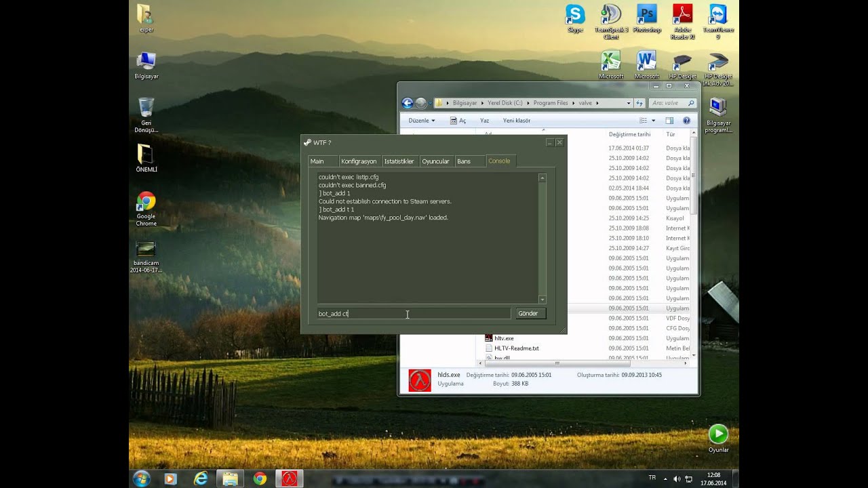This screenshot has width=868, height=488.
Task: Open the Düzenle dropdown menu
Action: tap(422, 121)
